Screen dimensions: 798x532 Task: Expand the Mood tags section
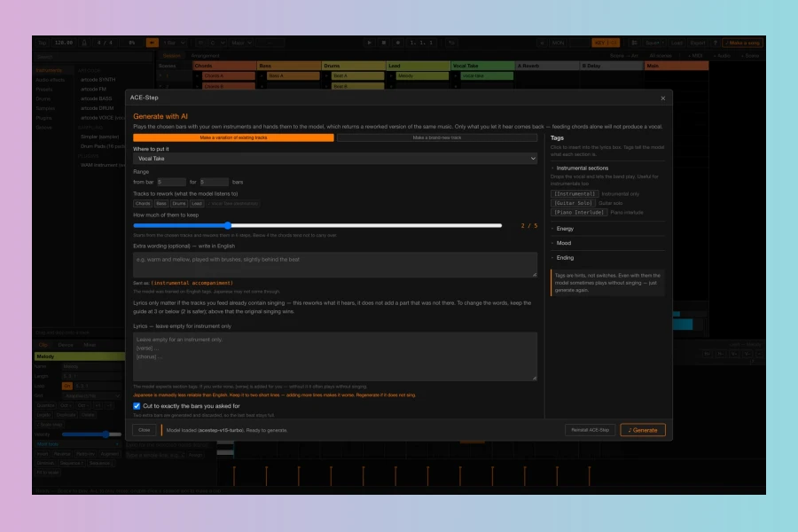(563, 243)
